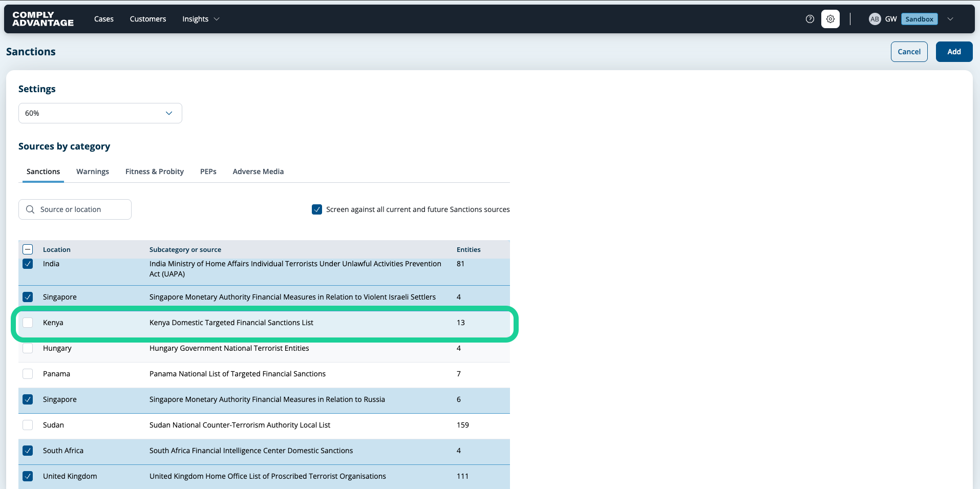Screen dimensions: 980x489
Task: Uncheck the South Africa source checkbox
Action: coord(28,451)
